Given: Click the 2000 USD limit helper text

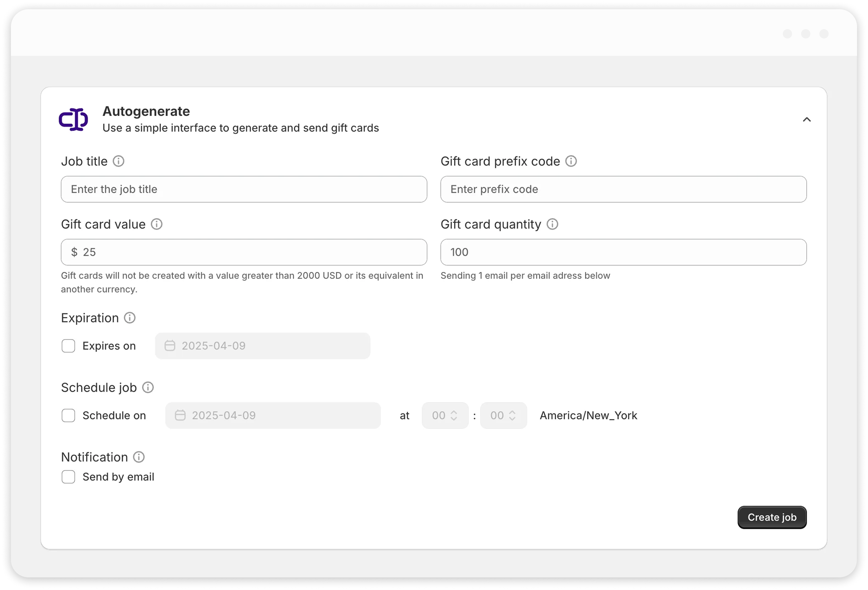Looking at the screenshot, I should click(242, 282).
